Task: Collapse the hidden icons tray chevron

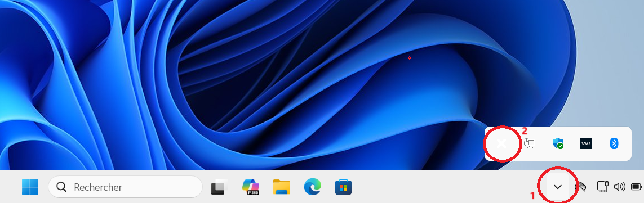Action: pos(558,187)
